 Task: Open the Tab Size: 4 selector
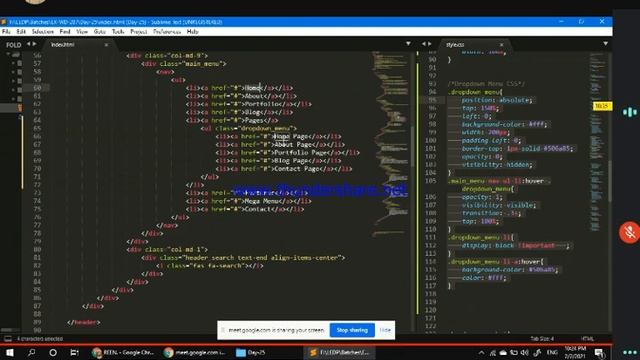tap(542, 339)
